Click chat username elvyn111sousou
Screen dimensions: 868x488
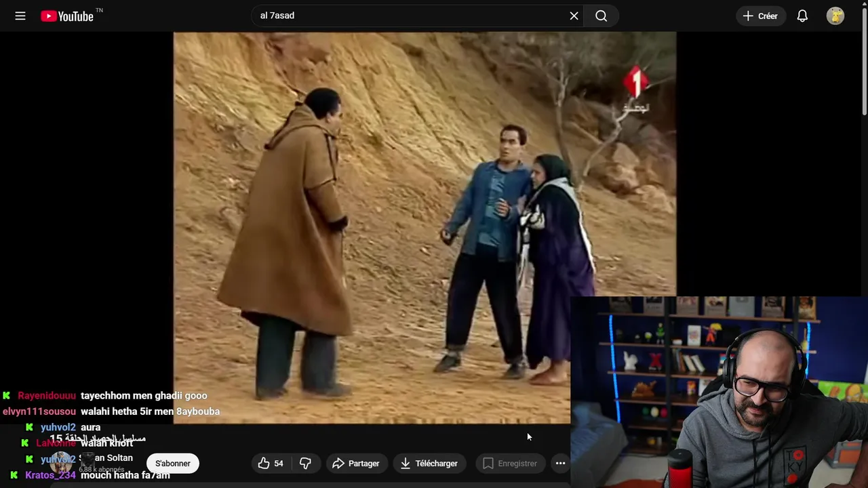(x=39, y=411)
